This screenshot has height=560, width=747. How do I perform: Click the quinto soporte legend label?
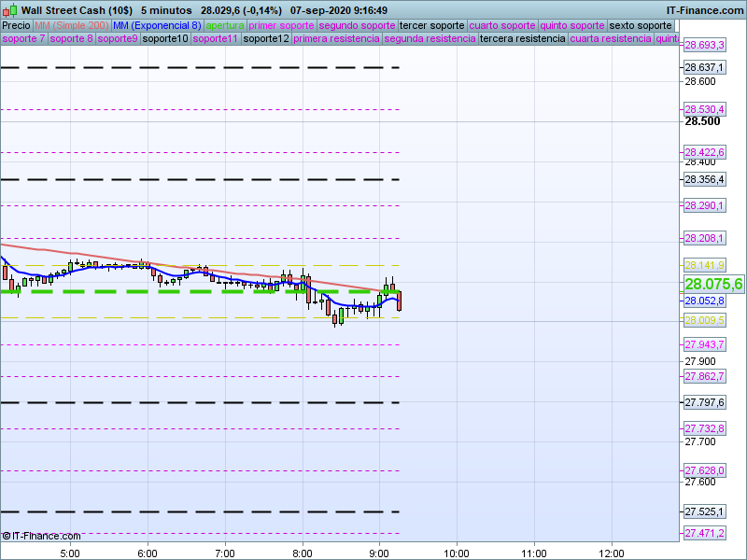click(572, 26)
